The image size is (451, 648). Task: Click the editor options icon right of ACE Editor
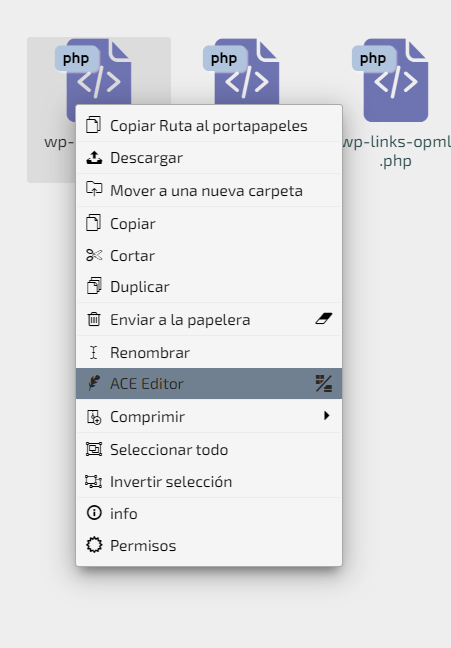(x=324, y=383)
